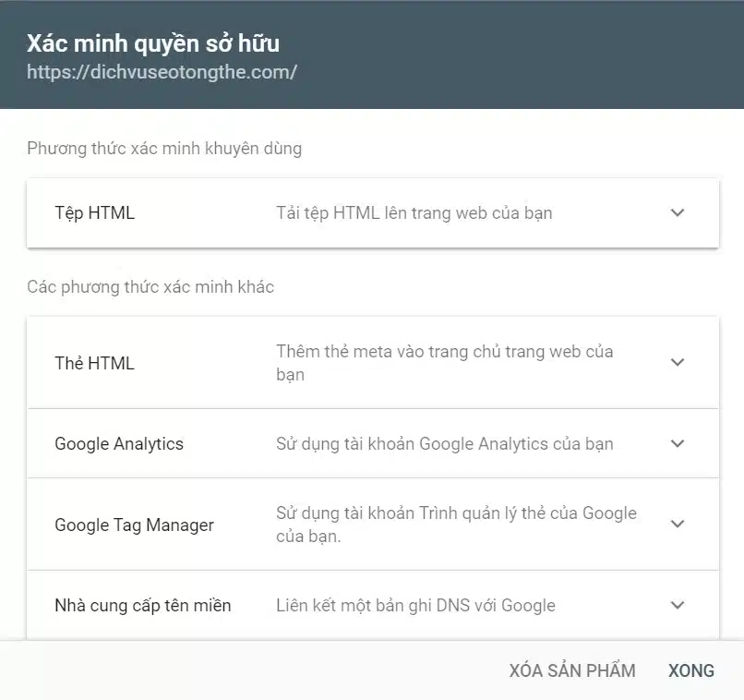Expand Nhà cung cấp tên miền chevron
This screenshot has height=700, width=744.
click(678, 605)
